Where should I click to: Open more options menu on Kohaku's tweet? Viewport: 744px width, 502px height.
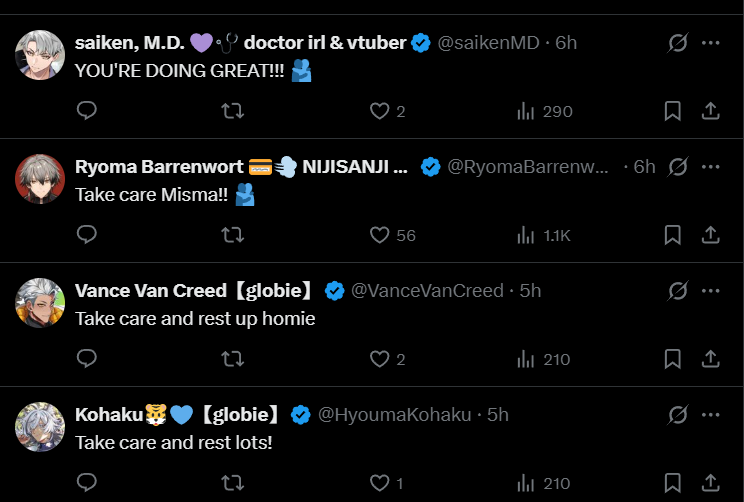710,414
